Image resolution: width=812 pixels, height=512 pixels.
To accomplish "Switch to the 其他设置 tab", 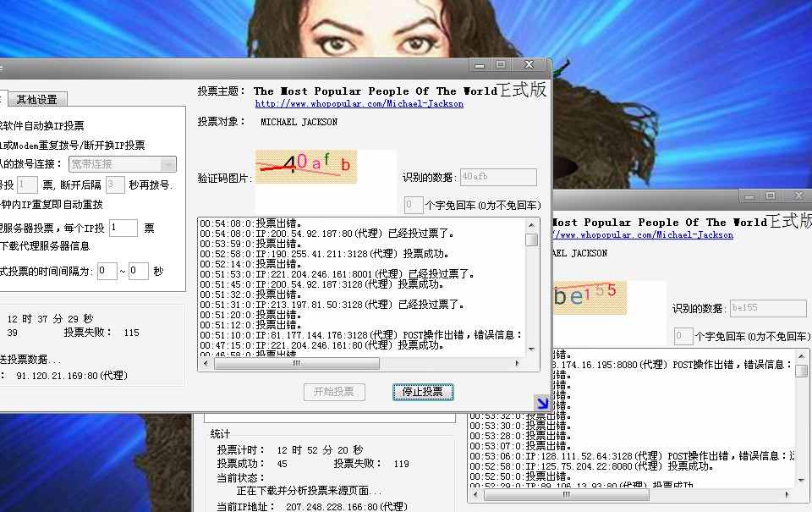I will 37,99.
